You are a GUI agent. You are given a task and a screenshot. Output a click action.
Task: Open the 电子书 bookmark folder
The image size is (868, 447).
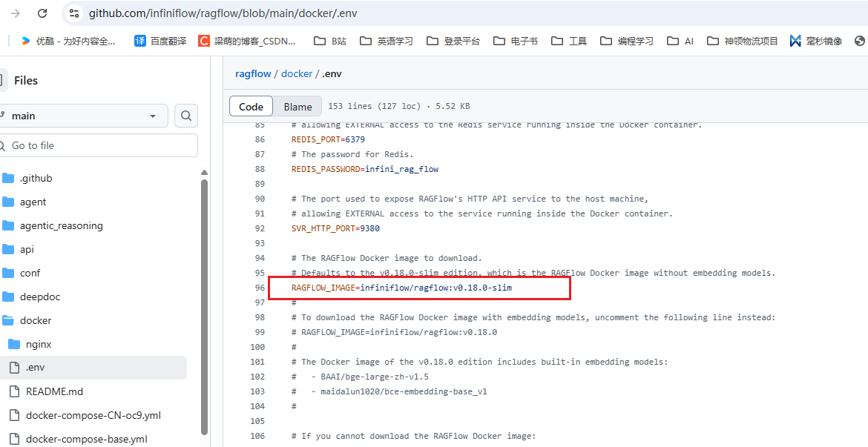516,41
